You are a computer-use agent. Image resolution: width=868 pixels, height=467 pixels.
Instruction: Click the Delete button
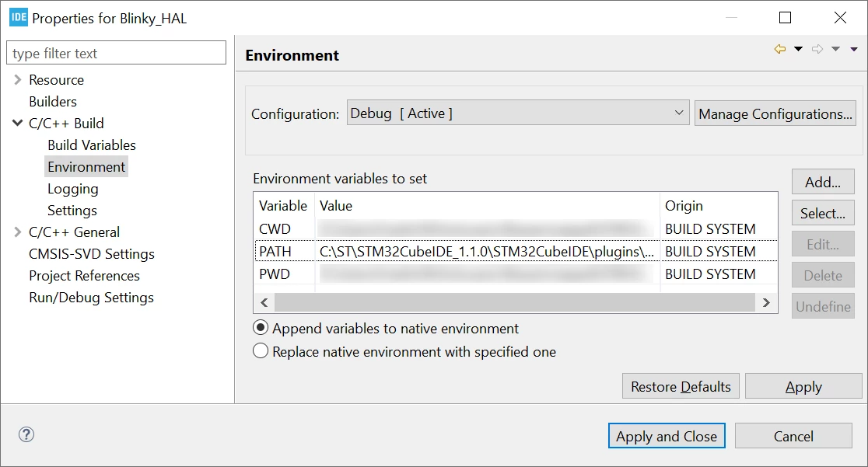pos(823,275)
